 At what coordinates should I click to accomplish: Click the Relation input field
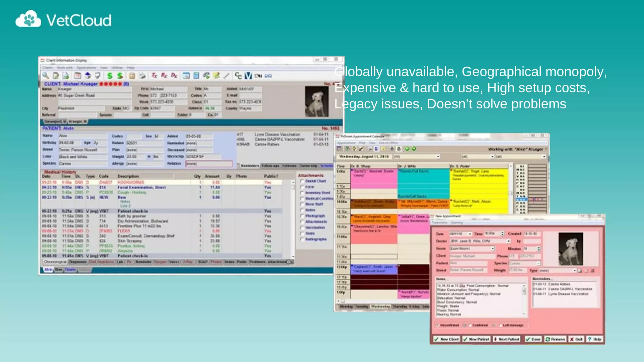point(209,164)
